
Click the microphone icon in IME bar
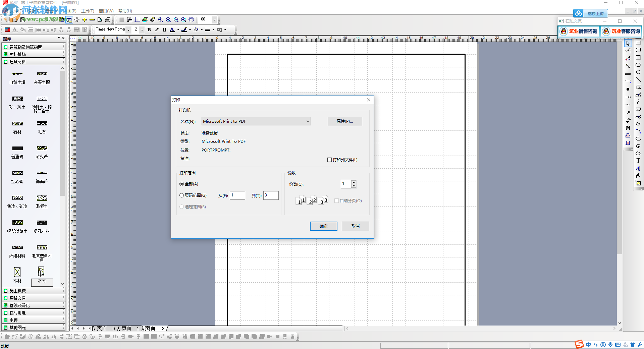pyautogui.click(x=610, y=345)
